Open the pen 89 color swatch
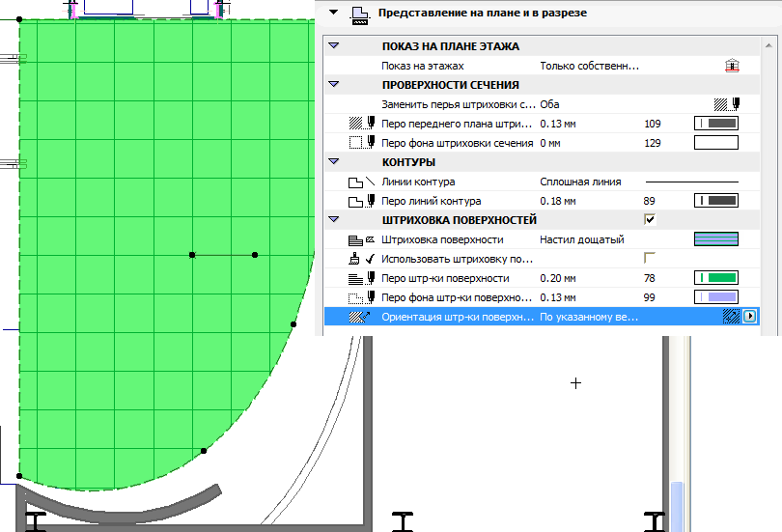782x532 pixels. pos(716,201)
